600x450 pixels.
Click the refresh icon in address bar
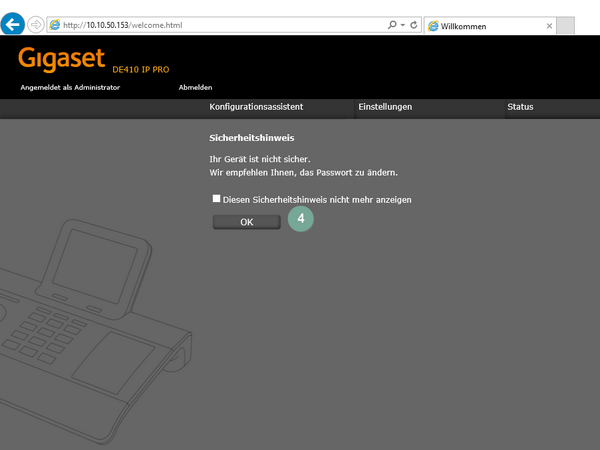pyautogui.click(x=413, y=24)
